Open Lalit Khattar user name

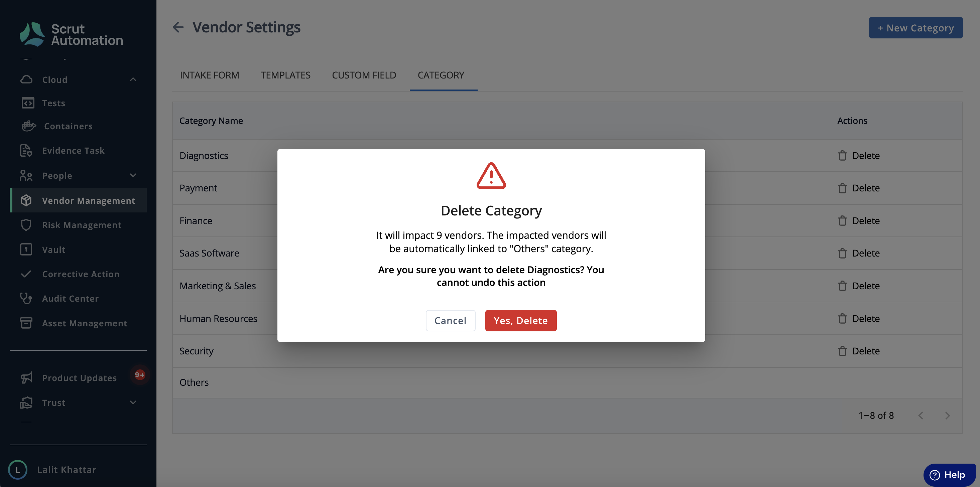pyautogui.click(x=67, y=470)
